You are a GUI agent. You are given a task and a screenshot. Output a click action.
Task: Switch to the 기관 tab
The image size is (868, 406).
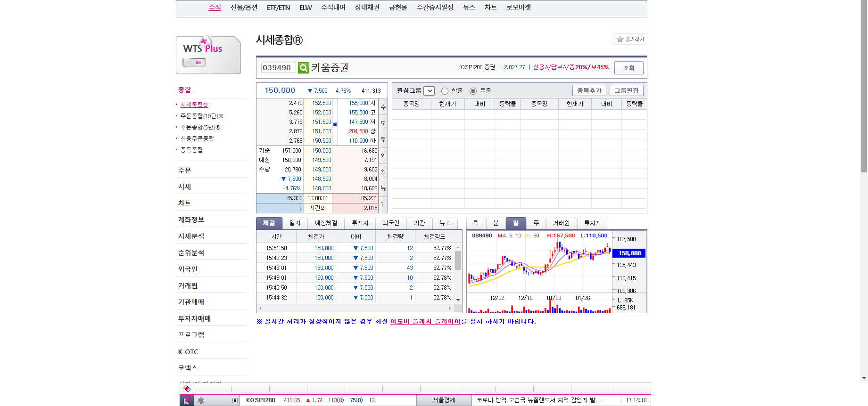(420, 223)
